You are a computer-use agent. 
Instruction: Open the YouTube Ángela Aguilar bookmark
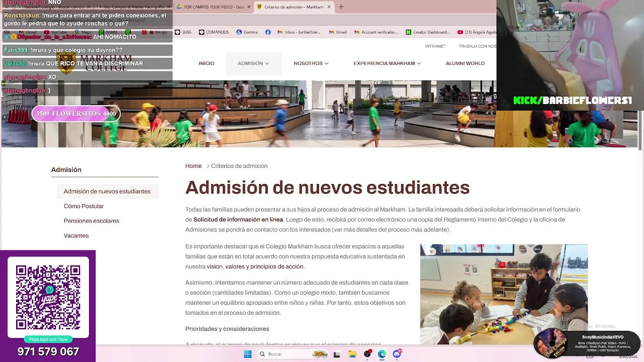coord(477,32)
